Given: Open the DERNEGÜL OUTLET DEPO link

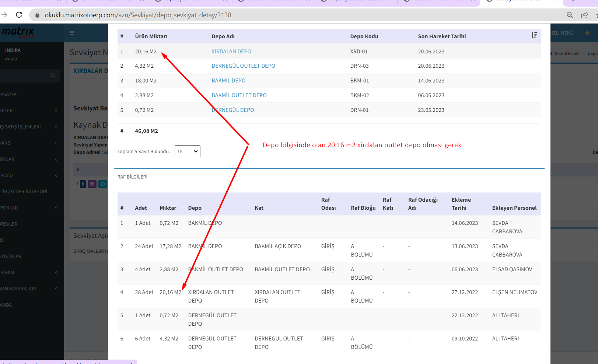Looking at the screenshot, I should 243,66.
